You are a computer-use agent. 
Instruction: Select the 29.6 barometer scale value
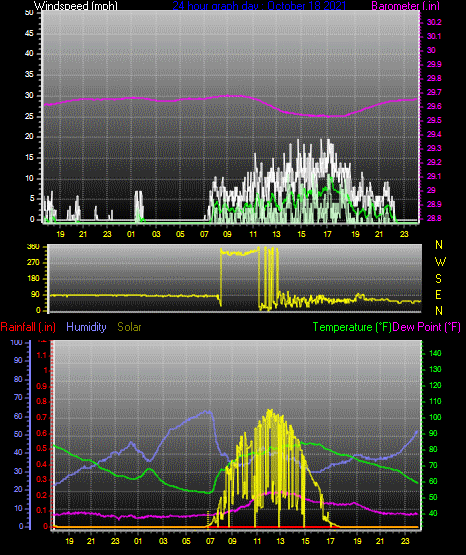tap(434, 107)
